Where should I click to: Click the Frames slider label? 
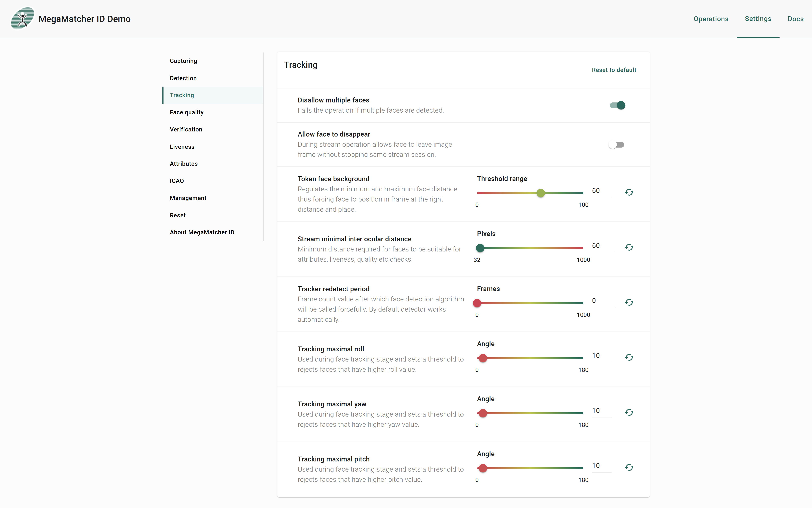[488, 289]
